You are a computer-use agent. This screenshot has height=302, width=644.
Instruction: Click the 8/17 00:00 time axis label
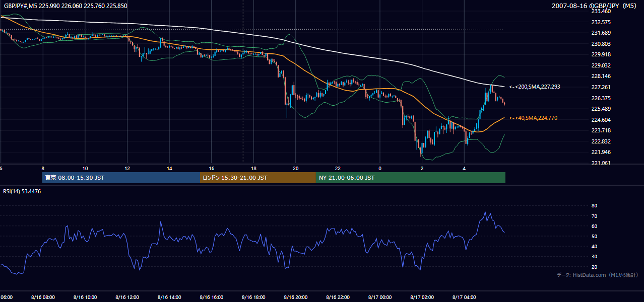[380, 297]
